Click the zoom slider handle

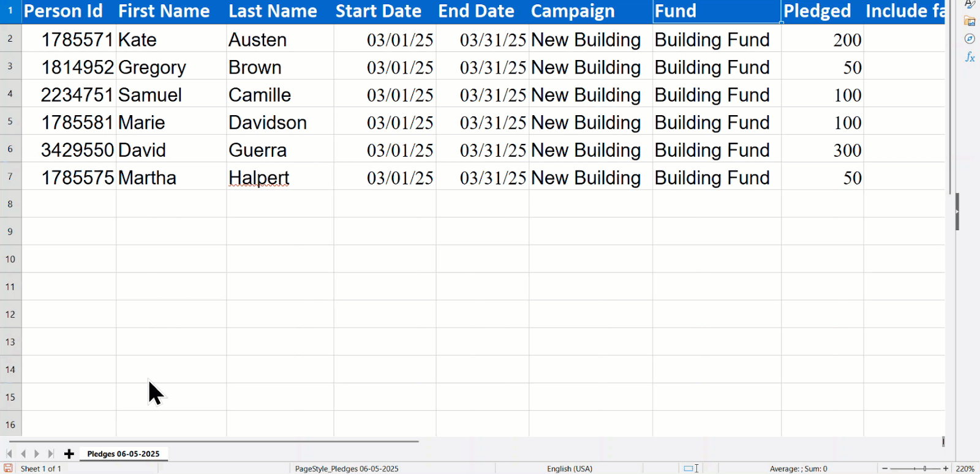(x=924, y=468)
